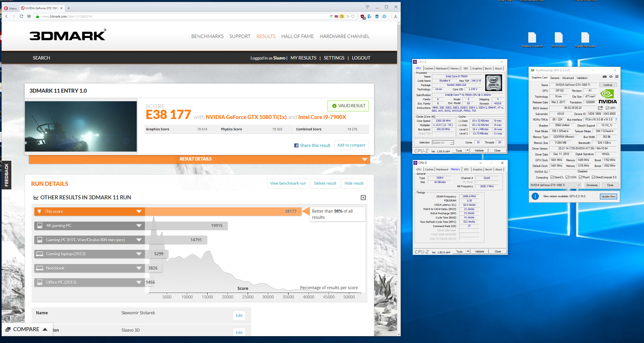
Task: Click the send-to-flow arrow icon in address bar
Action: 348,17
